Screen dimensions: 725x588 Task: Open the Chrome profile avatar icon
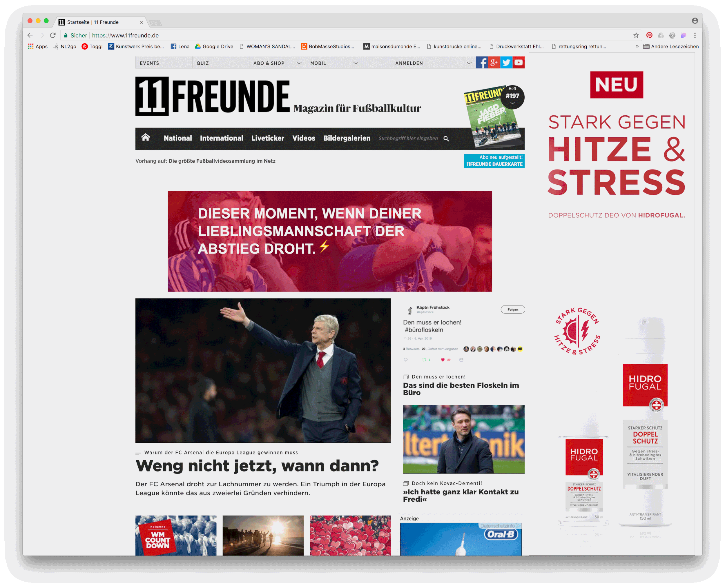[695, 21]
